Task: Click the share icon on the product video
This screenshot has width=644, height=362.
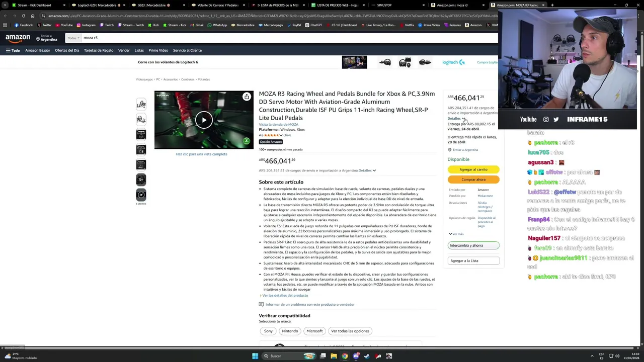Action: (247, 97)
